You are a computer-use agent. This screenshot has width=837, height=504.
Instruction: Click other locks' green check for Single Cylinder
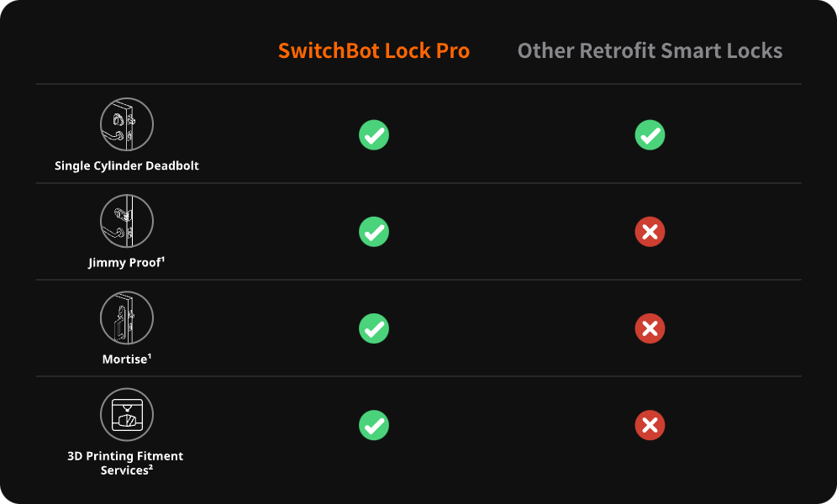point(650,134)
